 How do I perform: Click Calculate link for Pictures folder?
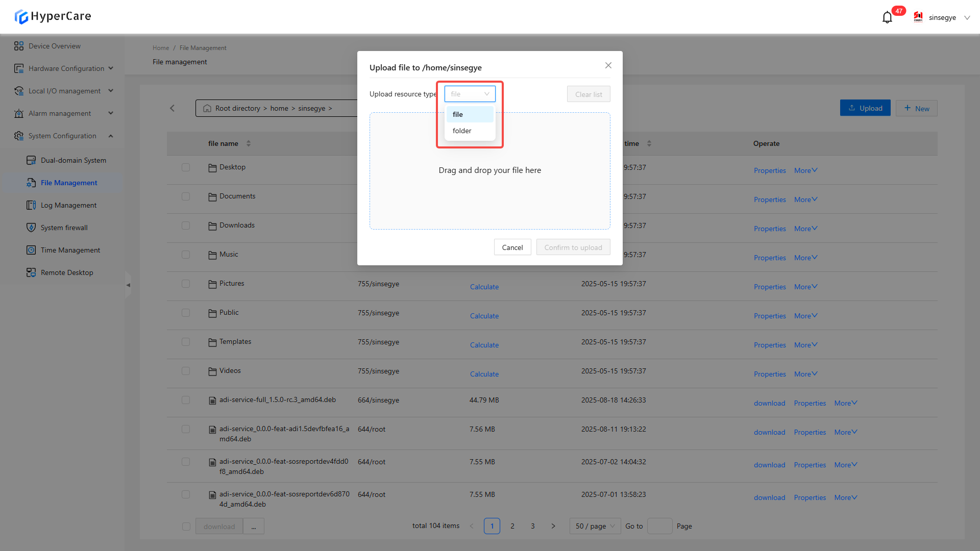(x=484, y=287)
